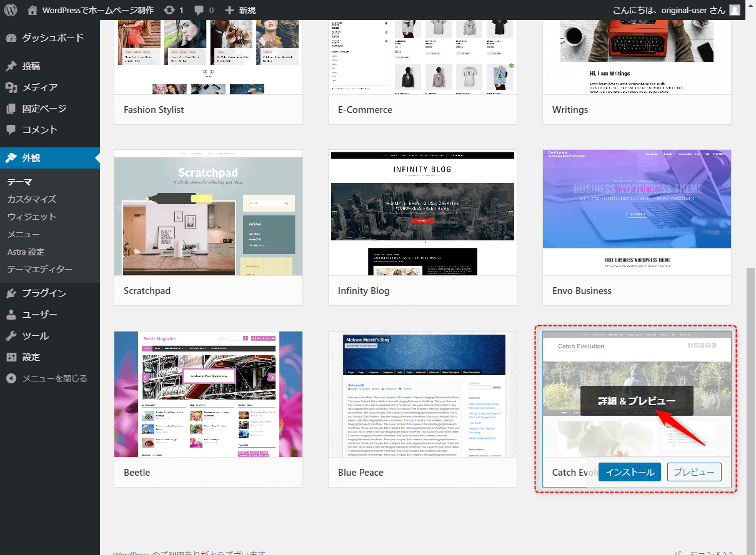Image resolution: width=756 pixels, height=555 pixels.
Task: Click インストール button on Catch Evolution
Action: click(630, 472)
